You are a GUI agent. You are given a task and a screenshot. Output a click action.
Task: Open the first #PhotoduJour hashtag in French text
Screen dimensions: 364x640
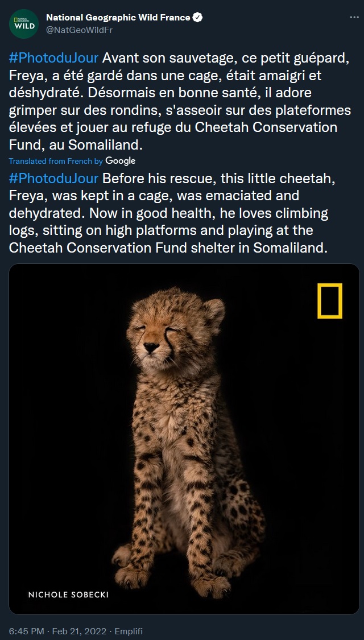click(53, 58)
